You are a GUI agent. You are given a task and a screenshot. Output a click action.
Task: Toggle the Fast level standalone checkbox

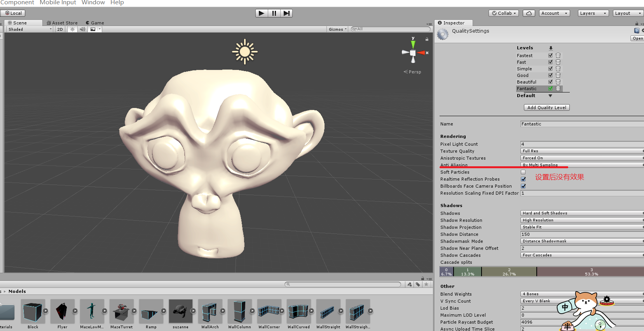tap(550, 62)
